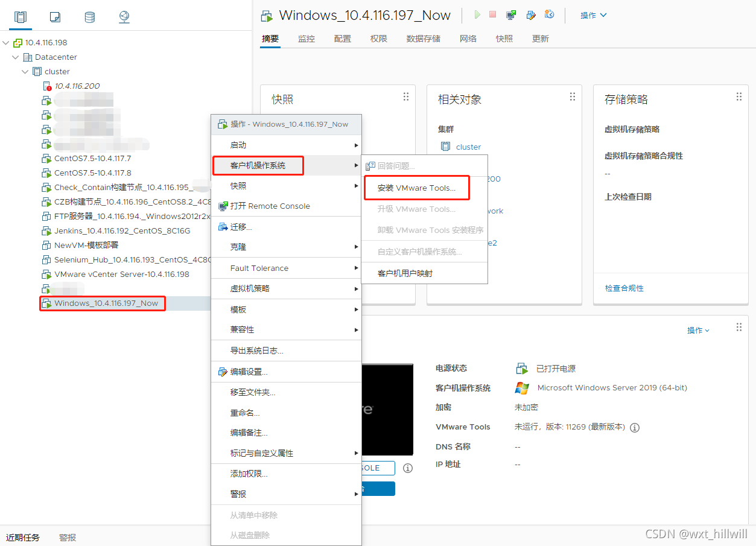Expand the 克隆 submenu

click(x=286, y=247)
